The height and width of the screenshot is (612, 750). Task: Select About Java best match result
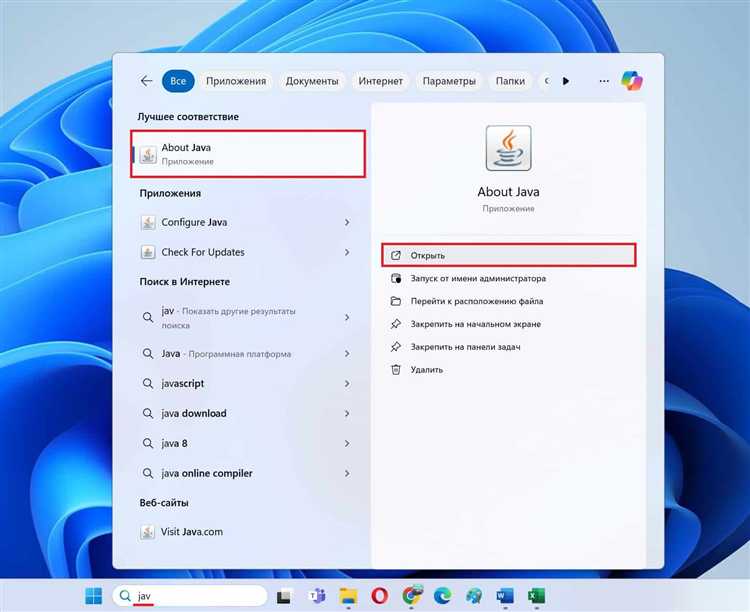[248, 154]
